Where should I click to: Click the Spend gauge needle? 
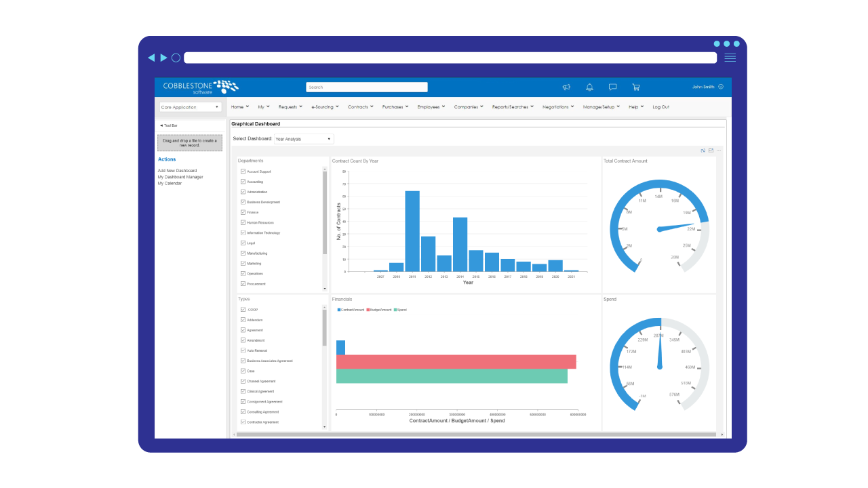click(659, 350)
